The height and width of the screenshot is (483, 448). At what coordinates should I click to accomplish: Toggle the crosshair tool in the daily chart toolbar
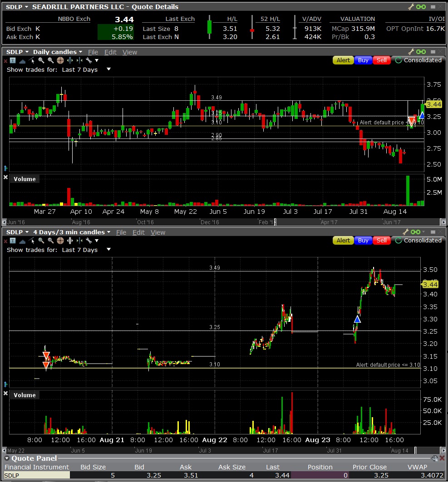[60, 60]
